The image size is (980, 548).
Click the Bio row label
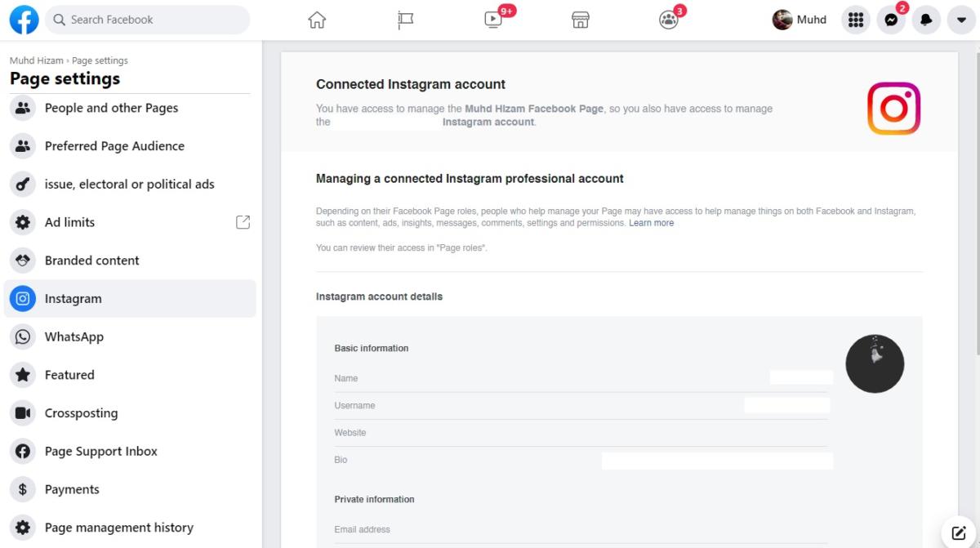coord(341,460)
